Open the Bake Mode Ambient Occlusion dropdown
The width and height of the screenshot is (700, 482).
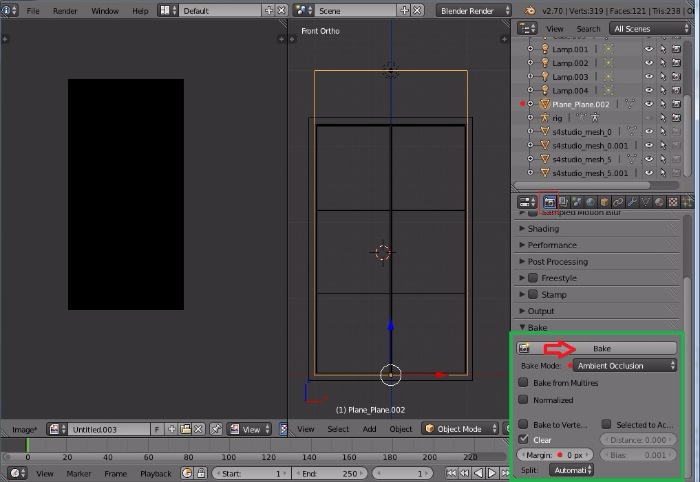pos(624,366)
